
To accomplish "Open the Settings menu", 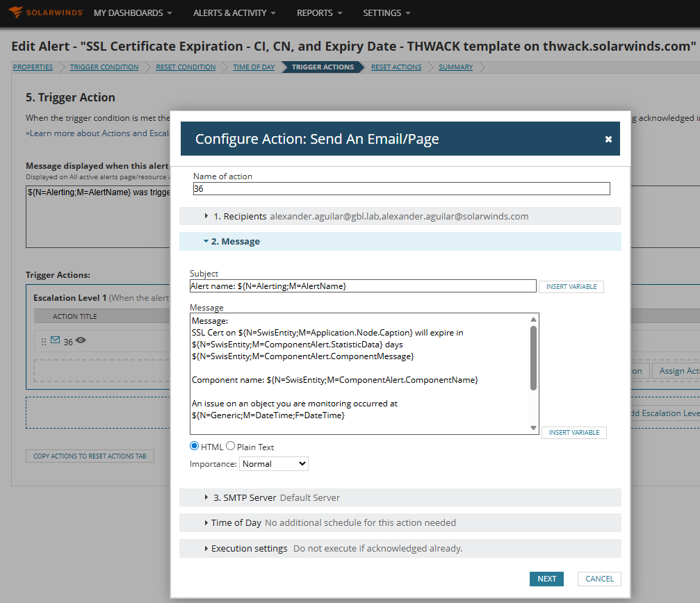I will click(x=386, y=13).
